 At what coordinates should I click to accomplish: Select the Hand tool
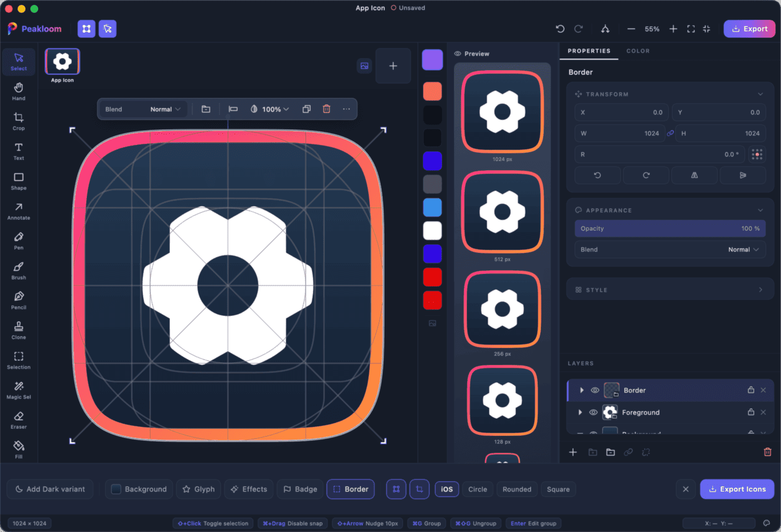[x=19, y=92]
